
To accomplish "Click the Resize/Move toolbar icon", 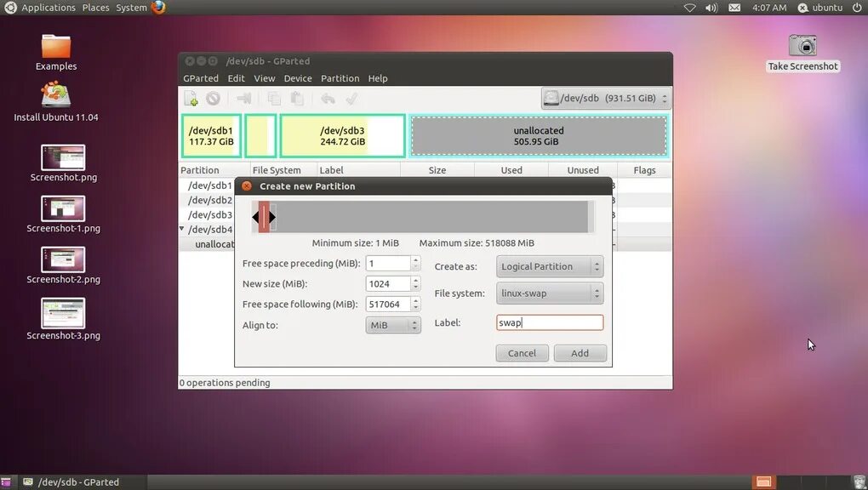I will coord(243,99).
